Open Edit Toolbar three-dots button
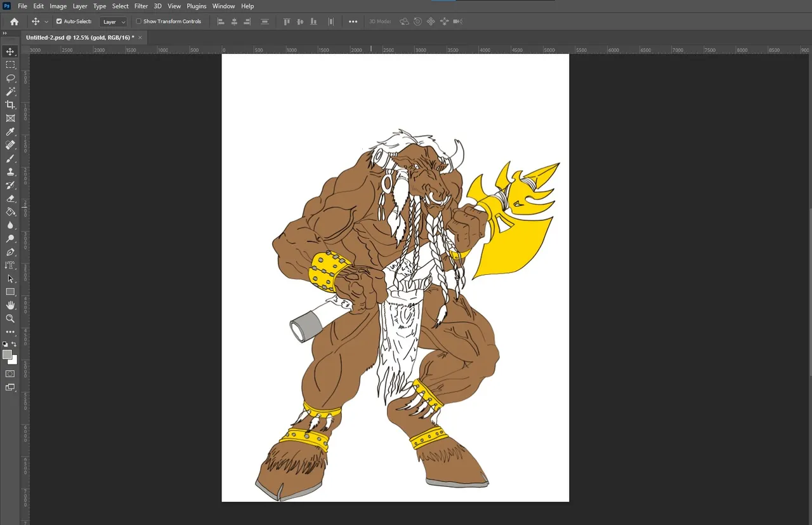 point(10,332)
